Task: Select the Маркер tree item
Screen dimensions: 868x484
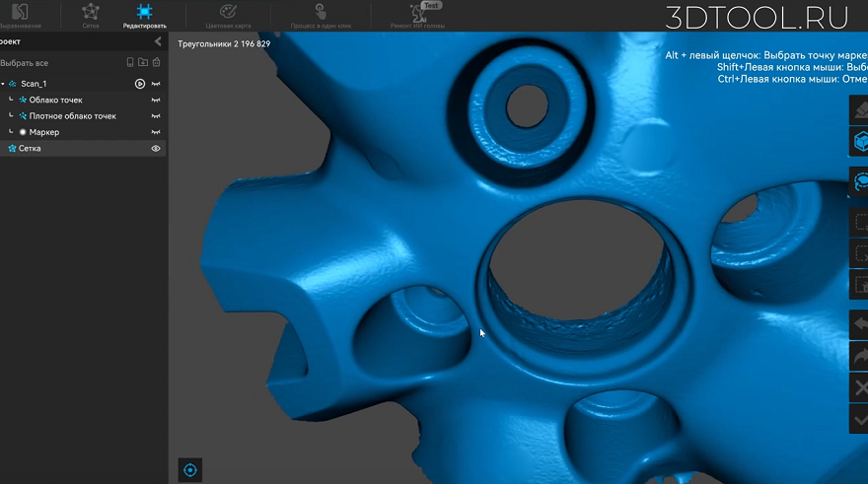Action: [x=43, y=132]
